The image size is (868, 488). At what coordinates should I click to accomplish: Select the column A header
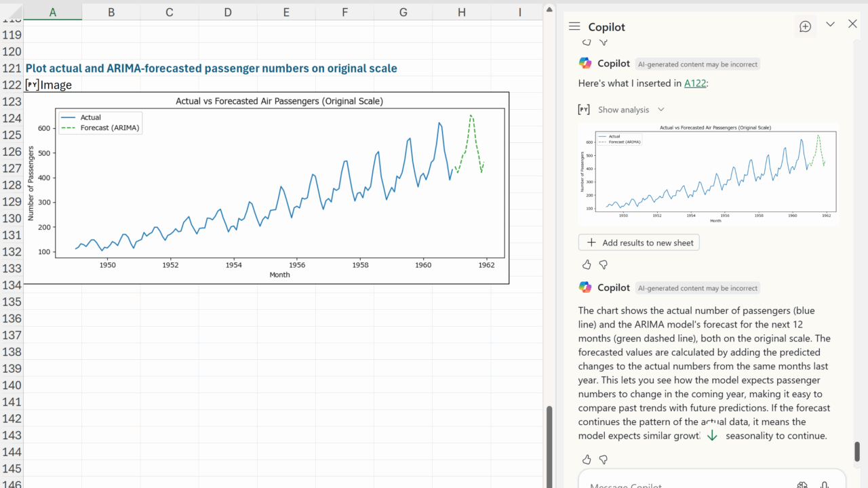pos(53,12)
